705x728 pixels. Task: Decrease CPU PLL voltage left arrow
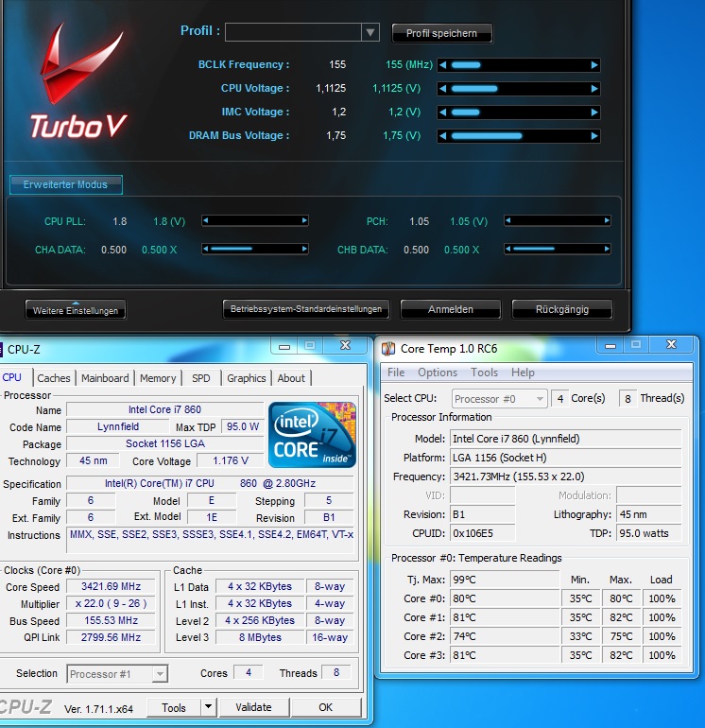(206, 220)
